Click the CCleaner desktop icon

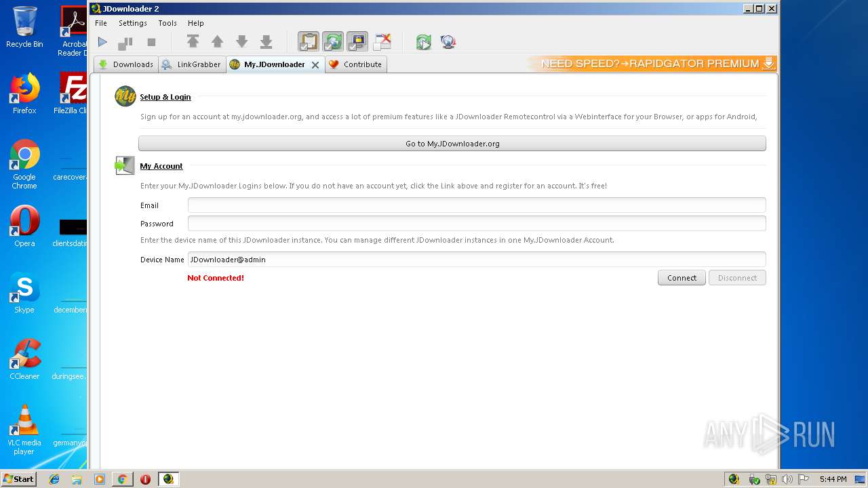[x=24, y=359]
